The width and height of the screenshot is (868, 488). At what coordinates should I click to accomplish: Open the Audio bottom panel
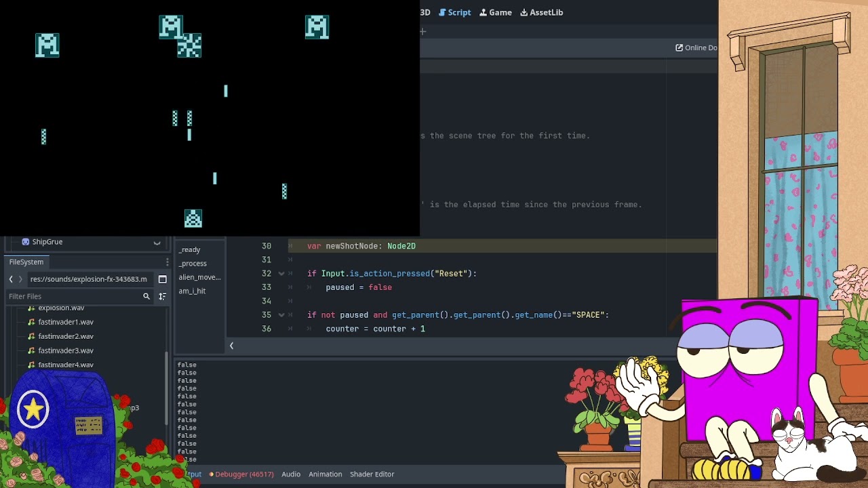click(291, 474)
